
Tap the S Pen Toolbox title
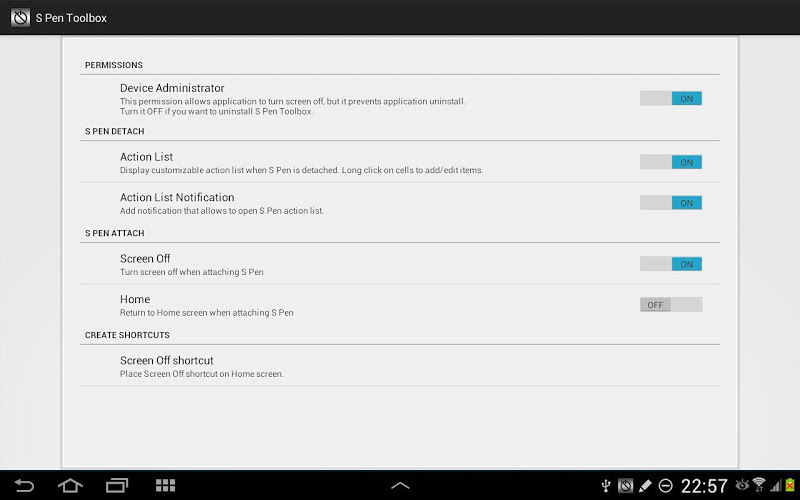click(x=71, y=18)
